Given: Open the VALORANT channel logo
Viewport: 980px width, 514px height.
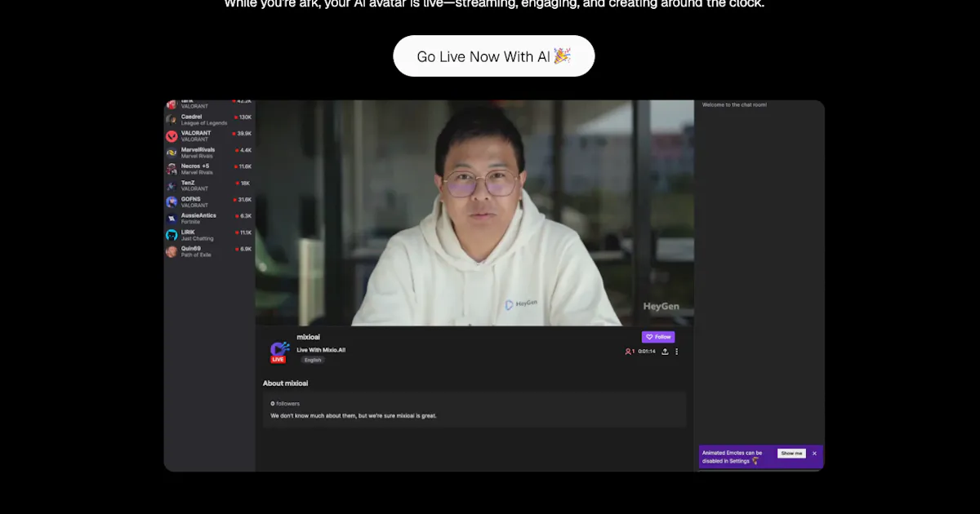Looking at the screenshot, I should point(171,136).
